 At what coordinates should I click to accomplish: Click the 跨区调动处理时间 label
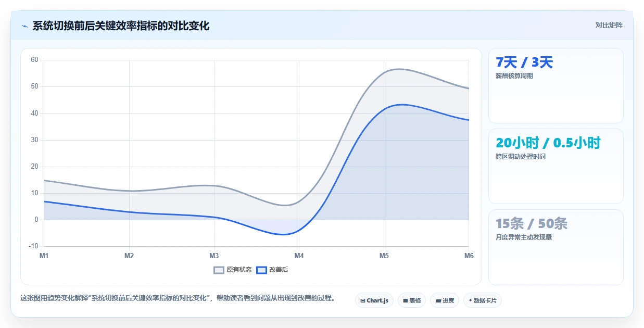point(521,157)
